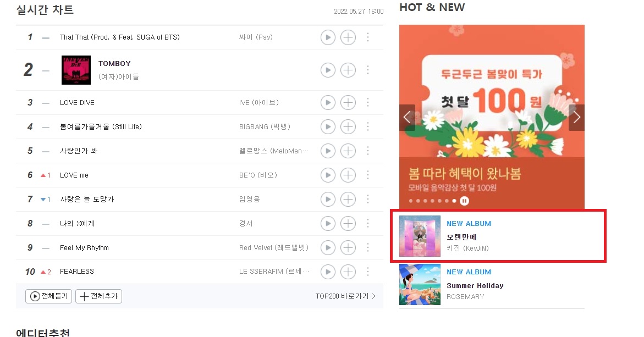Screen dimensions: 644x337
Task: Click the 전체듣기 play all button
Action: (x=48, y=296)
